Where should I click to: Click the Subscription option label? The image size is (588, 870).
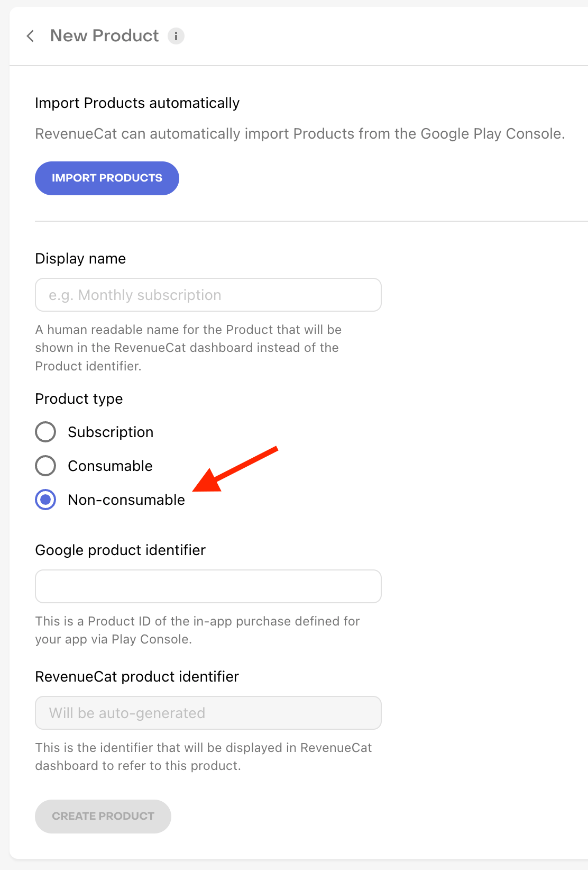[111, 432]
